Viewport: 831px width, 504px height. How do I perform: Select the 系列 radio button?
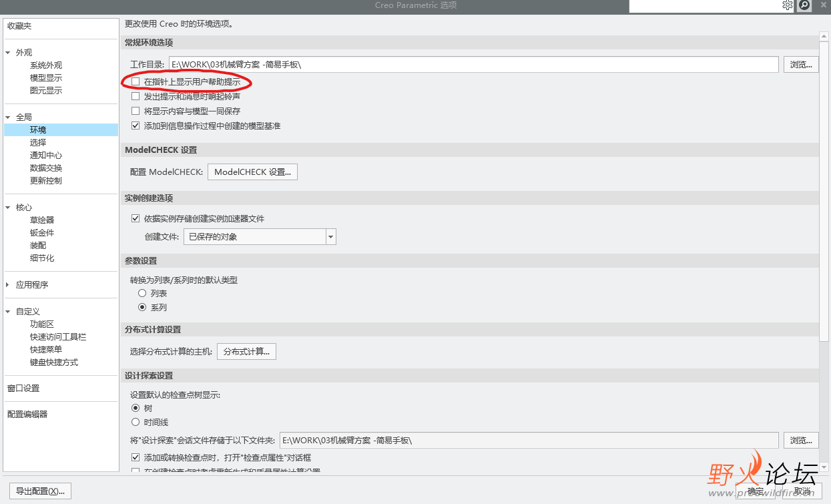pos(142,307)
